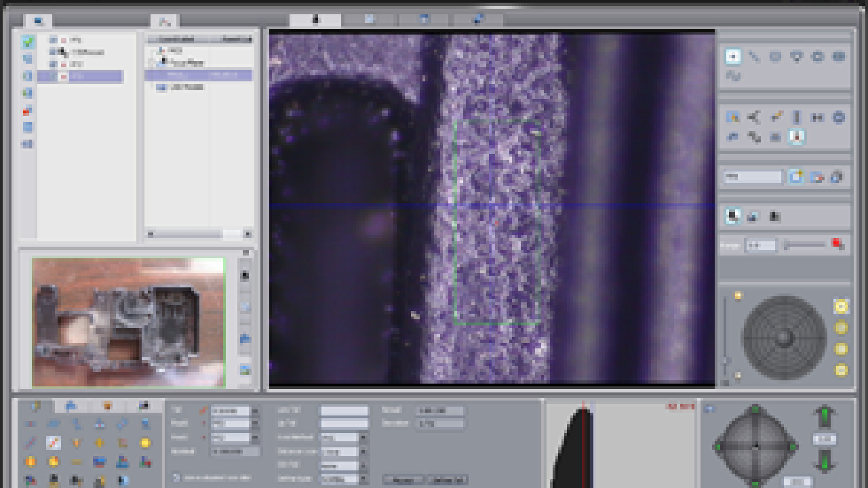868x488 pixels.
Task: Click the right button at bottom of parameters panel
Action: [447, 480]
